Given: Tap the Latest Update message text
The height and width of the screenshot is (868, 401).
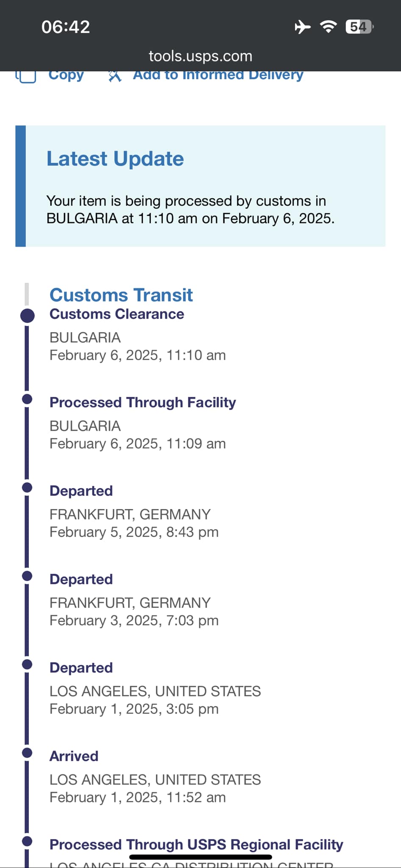Looking at the screenshot, I should click(x=190, y=209).
